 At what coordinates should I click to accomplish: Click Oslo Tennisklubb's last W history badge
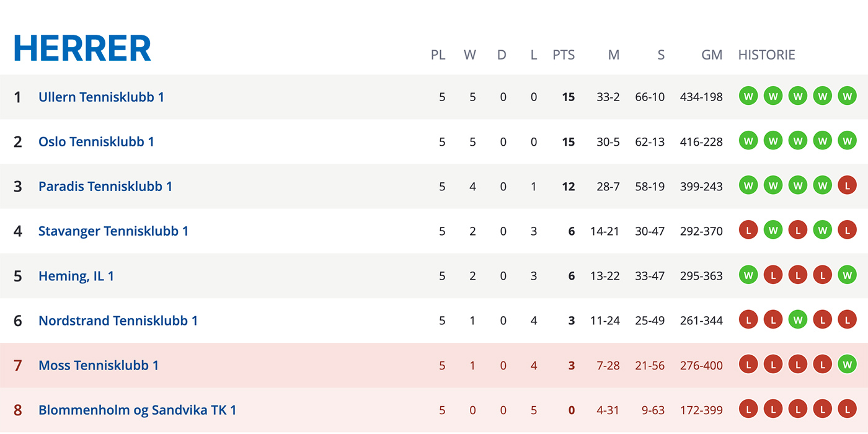[x=847, y=141]
